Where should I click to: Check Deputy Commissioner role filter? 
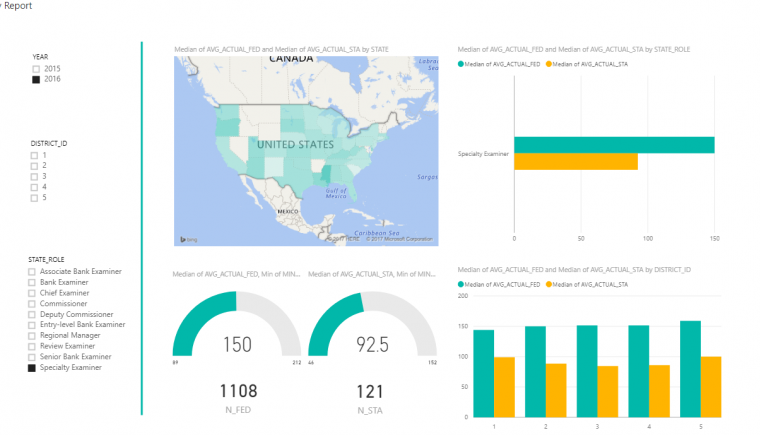coord(32,315)
